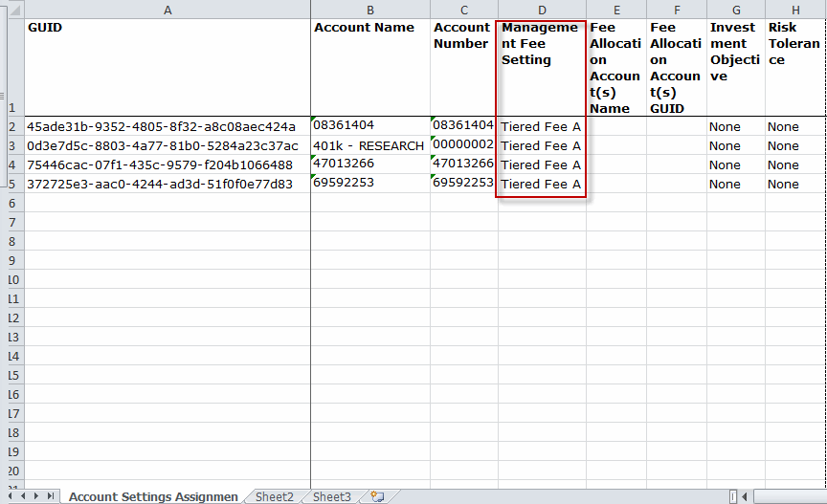Click the previous sheet navigation arrow
The image size is (827, 504).
point(24,496)
